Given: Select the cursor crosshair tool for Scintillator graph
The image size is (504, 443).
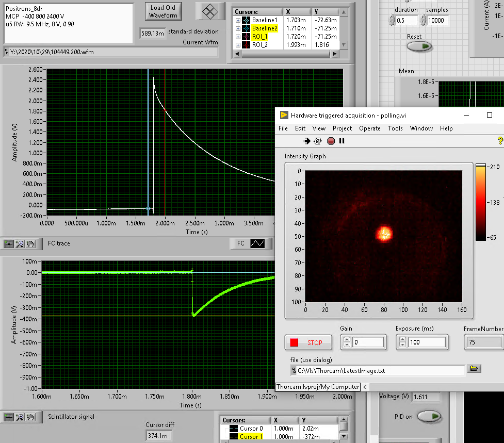Looking at the screenshot, I should [x=9, y=417].
